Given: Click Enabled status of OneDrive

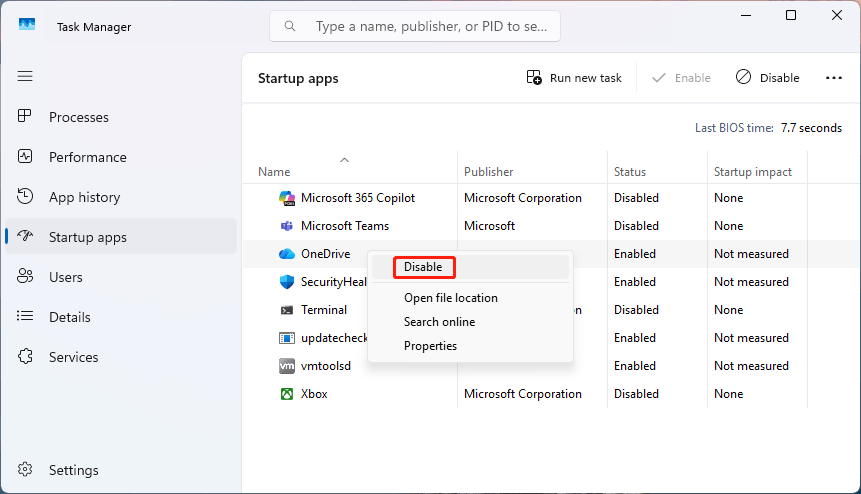Looking at the screenshot, I should point(635,254).
